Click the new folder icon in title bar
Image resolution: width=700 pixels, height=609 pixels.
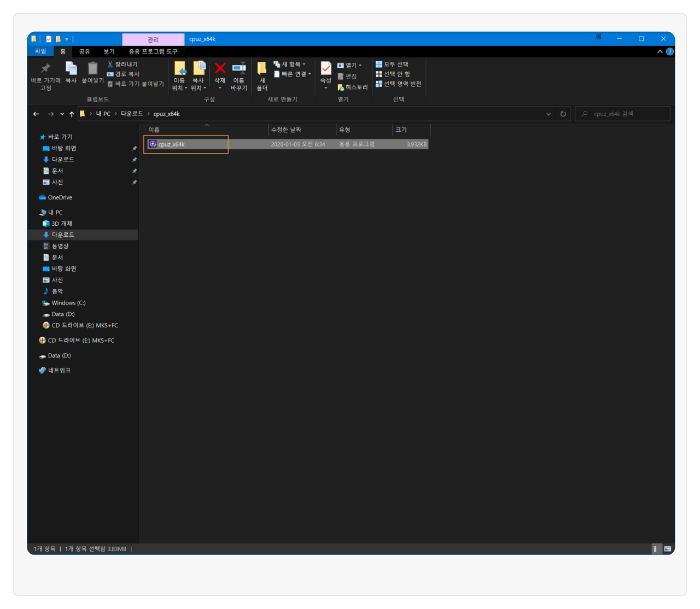(58, 39)
